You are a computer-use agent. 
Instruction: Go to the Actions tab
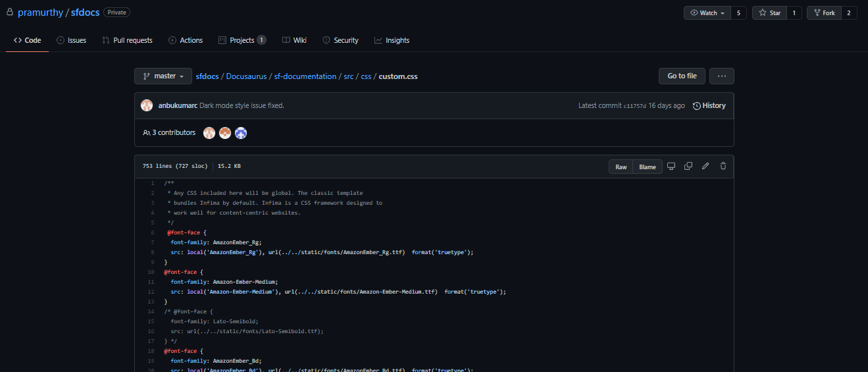coord(186,40)
